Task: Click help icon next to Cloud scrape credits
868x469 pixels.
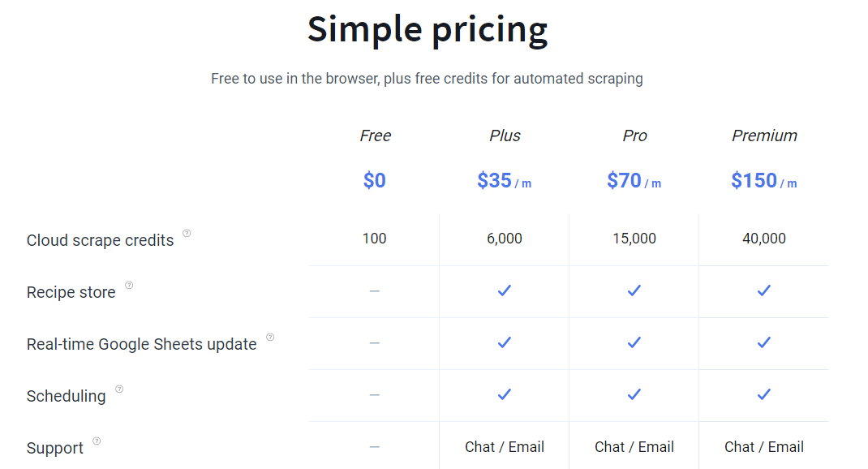Action: tap(187, 234)
